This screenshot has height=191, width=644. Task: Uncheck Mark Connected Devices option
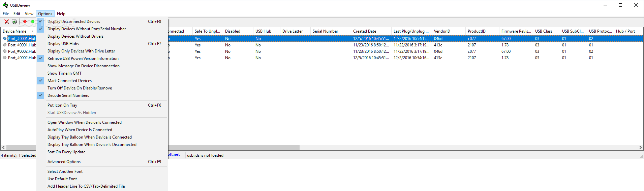102,81
